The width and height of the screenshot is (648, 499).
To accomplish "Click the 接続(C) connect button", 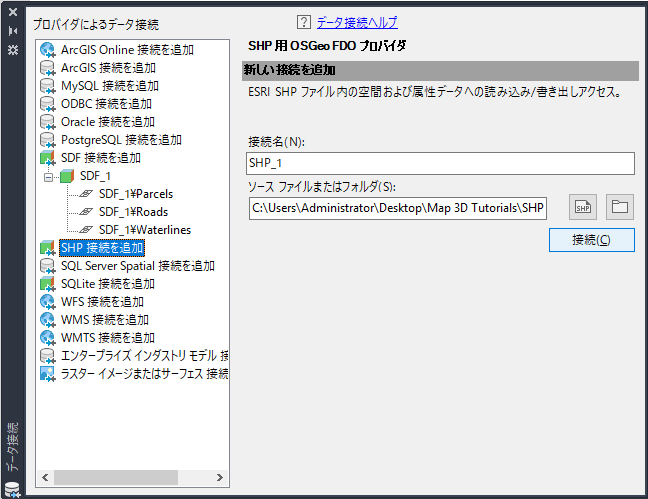I will click(591, 240).
